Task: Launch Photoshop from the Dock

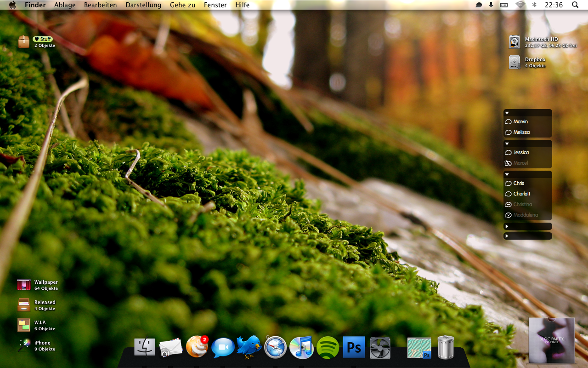Action: point(354,347)
